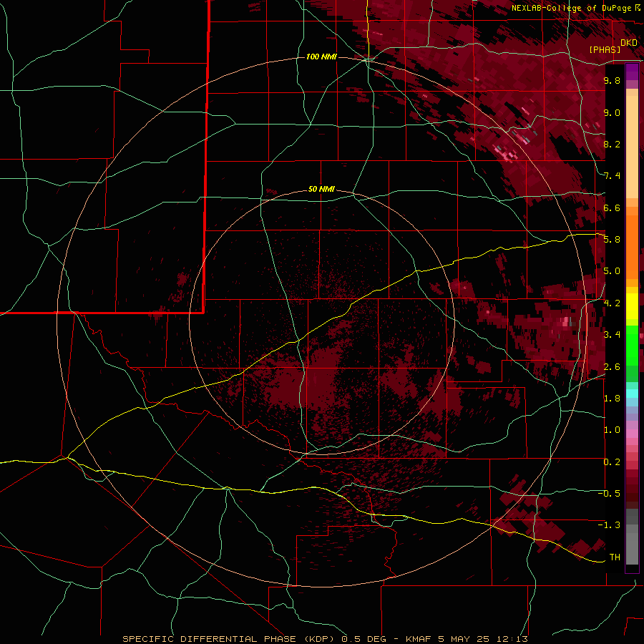644x644 pixels.
Task: Click the 1.0 value on the color scale
Action: pos(612,430)
